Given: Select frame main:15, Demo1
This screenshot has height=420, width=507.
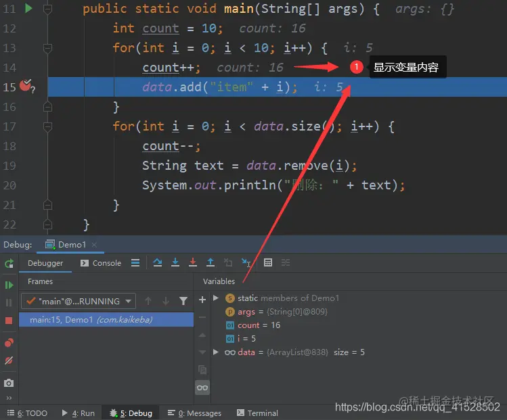Looking at the screenshot, I should point(106,320).
